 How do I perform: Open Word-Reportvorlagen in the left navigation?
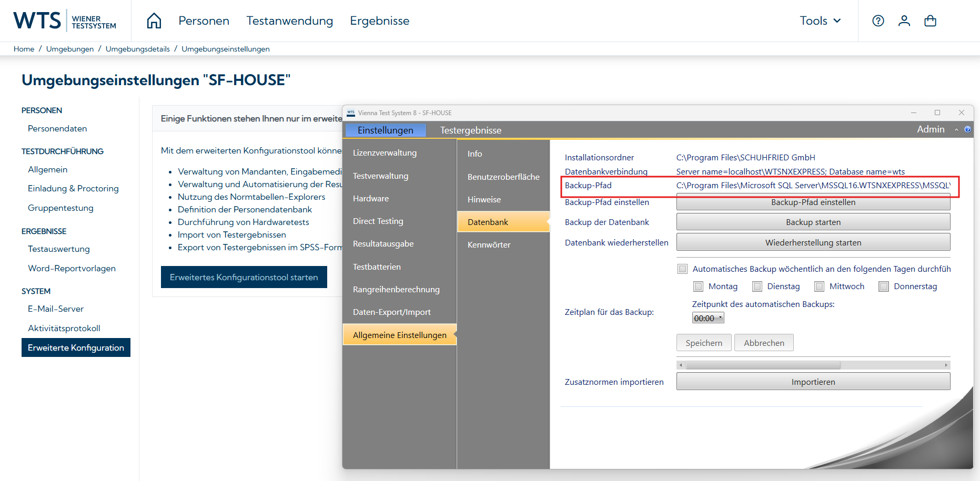coord(72,269)
